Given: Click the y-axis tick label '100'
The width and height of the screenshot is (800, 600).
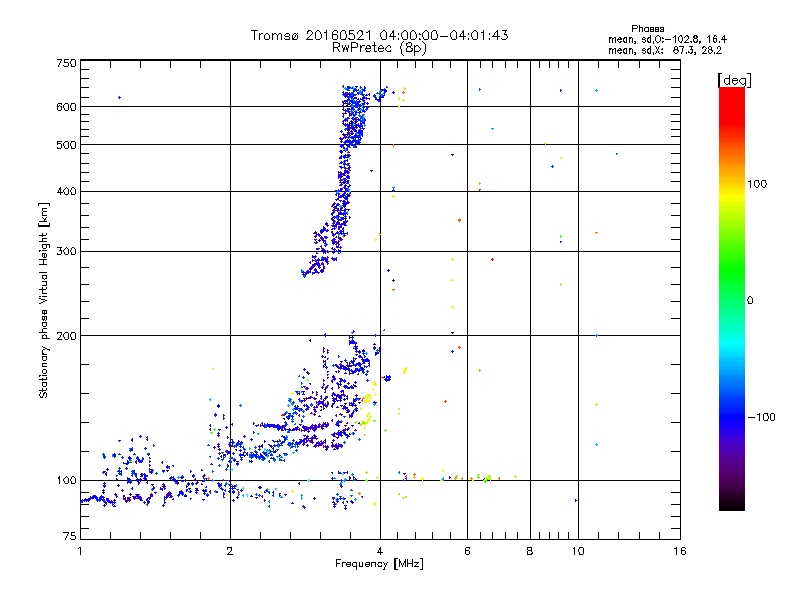Looking at the screenshot, I should pos(66,480).
